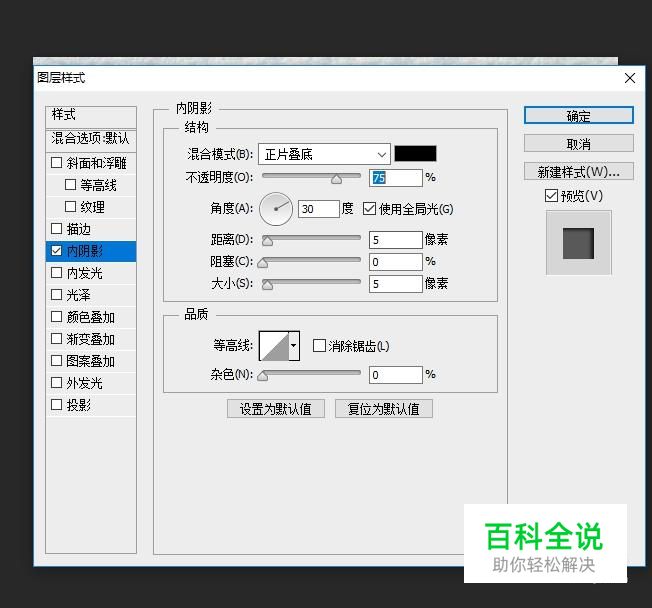The image size is (652, 608).
Task: Click 新建样式(W)... button
Action: [578, 171]
